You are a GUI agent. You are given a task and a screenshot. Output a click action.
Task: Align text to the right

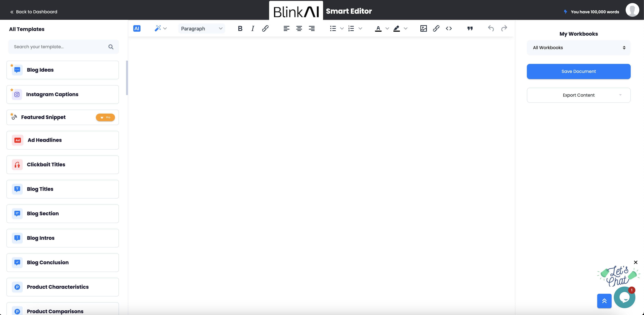click(x=312, y=28)
